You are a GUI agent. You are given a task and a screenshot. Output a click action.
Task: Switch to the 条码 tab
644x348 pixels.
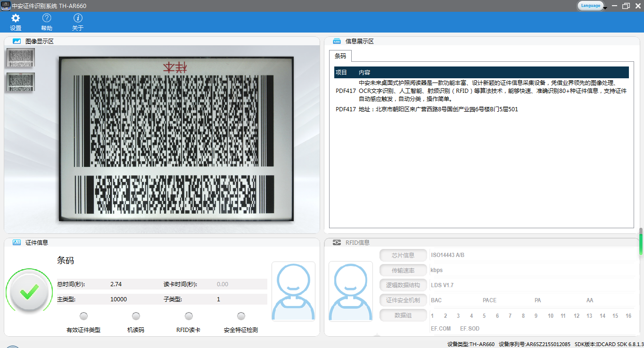[340, 56]
